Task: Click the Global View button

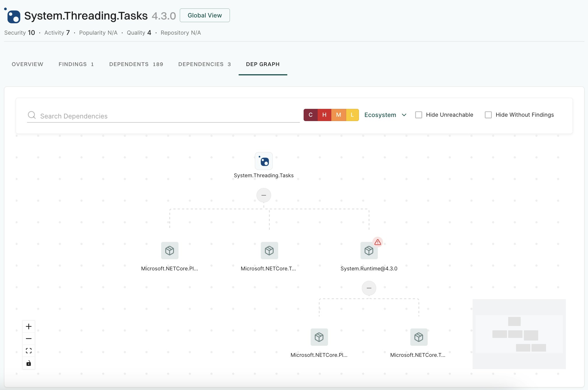Action: pos(205,15)
